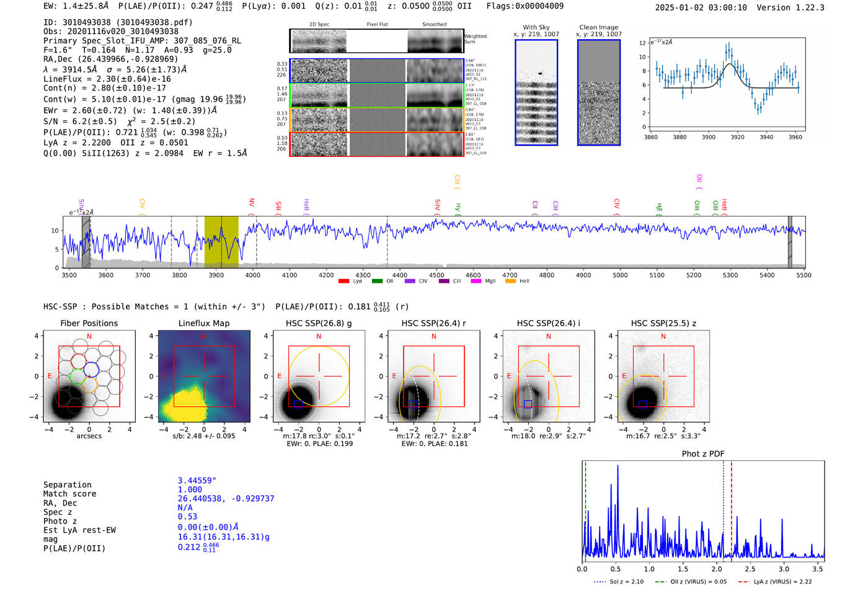This screenshot has width=868, height=591.
Task: Click the RA,Dec (26.439966,-0.928969) text
Action: point(111,60)
